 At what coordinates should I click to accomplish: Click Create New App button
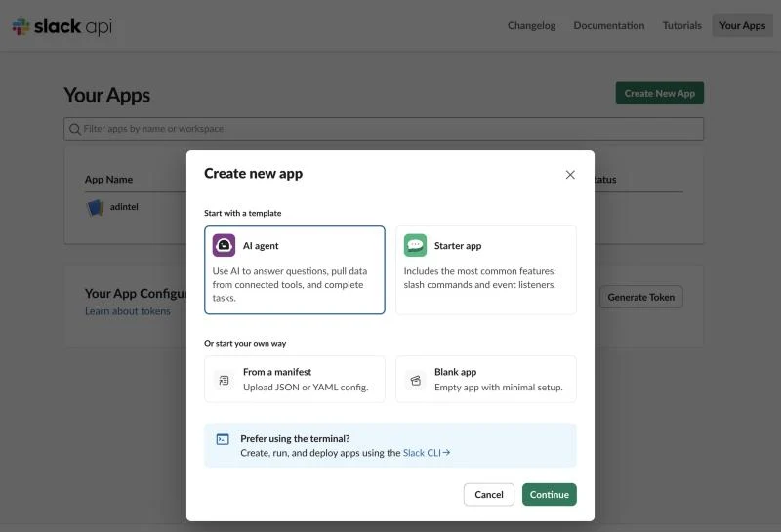point(660,93)
